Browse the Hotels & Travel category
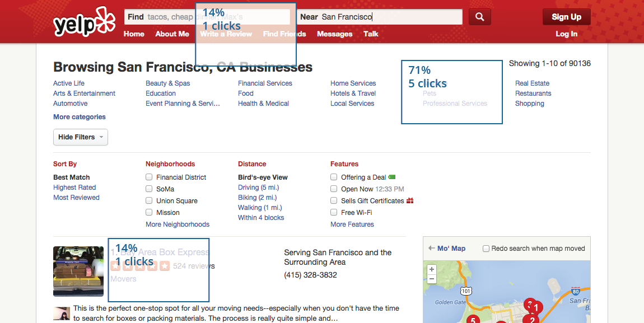The width and height of the screenshot is (644, 323). [x=353, y=93]
